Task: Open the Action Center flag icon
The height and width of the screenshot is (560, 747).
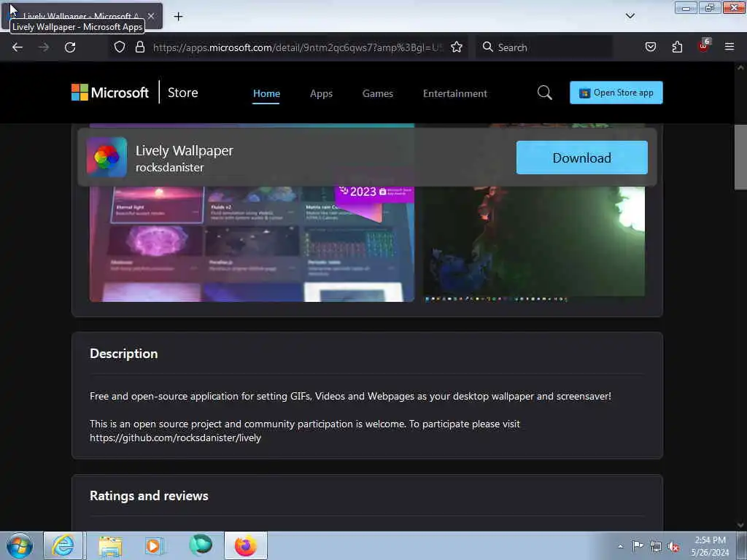Action: click(x=637, y=546)
